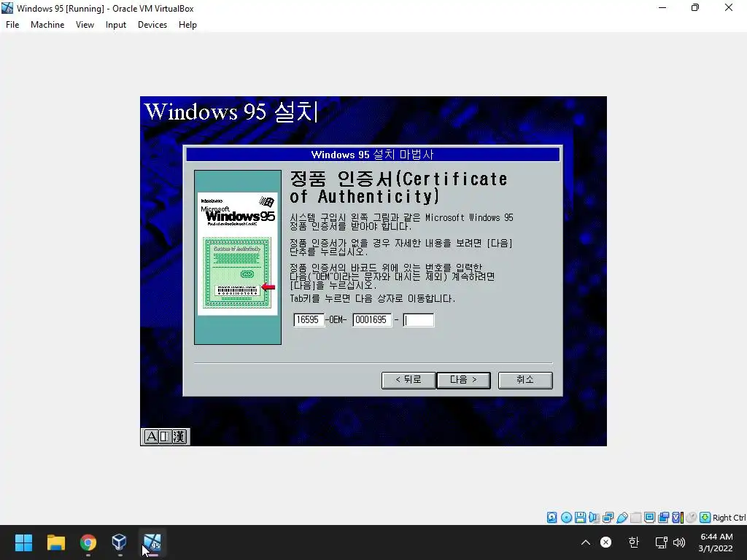Click the USB devices status icon

tap(622, 518)
